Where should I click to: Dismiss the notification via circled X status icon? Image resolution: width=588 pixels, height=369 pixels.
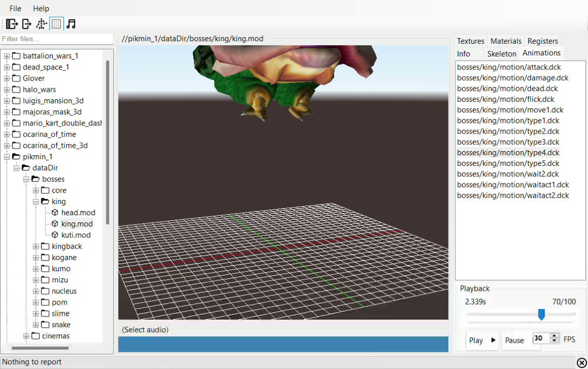[581, 362]
